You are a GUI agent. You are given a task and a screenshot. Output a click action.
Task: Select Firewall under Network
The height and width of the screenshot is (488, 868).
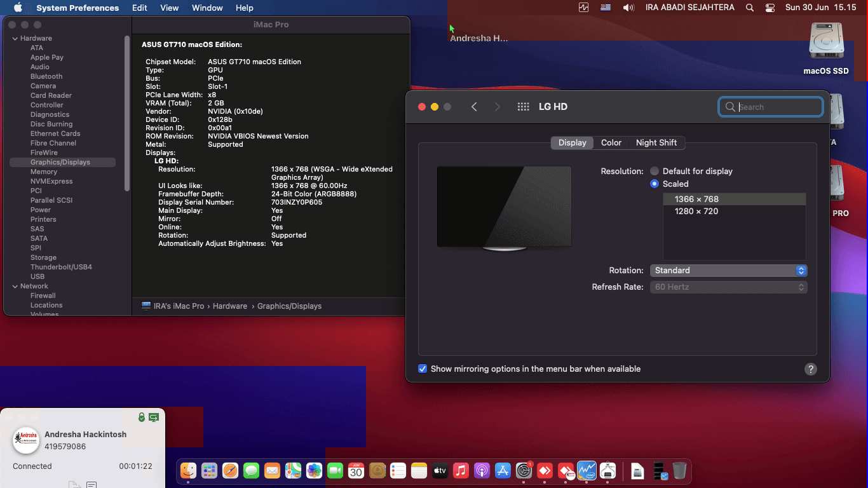[43, 295]
